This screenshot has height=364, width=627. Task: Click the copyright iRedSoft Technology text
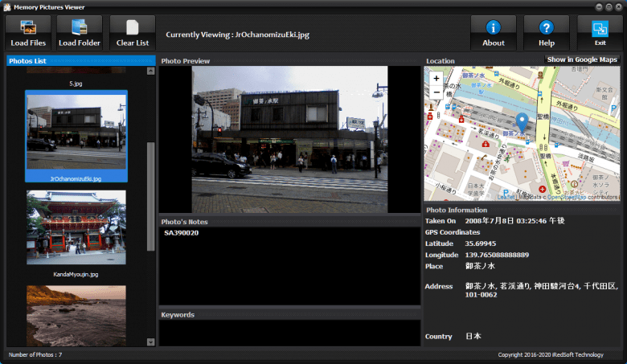[551, 355]
